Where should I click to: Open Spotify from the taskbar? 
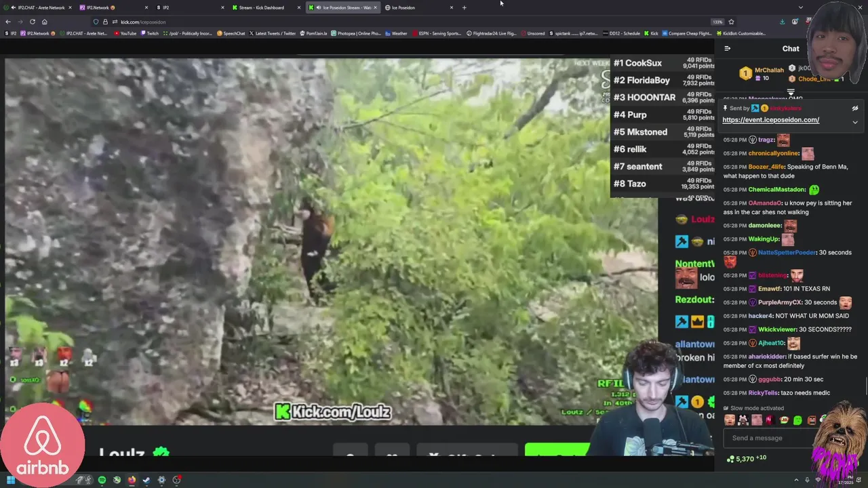[x=102, y=480]
